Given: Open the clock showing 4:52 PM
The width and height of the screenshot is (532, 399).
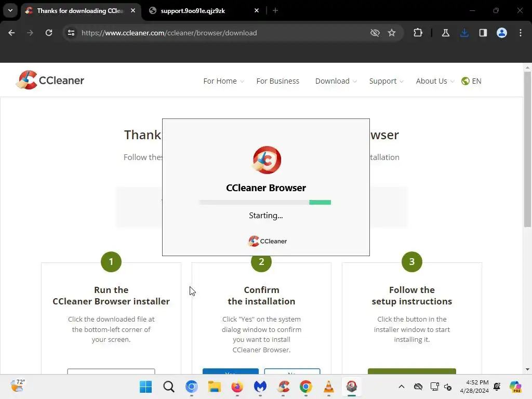Looking at the screenshot, I should 474,387.
